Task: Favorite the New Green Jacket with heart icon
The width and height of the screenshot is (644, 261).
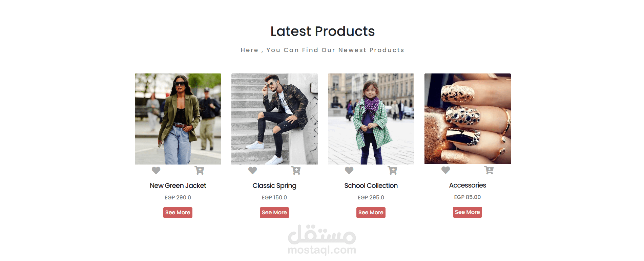Action: (x=156, y=171)
